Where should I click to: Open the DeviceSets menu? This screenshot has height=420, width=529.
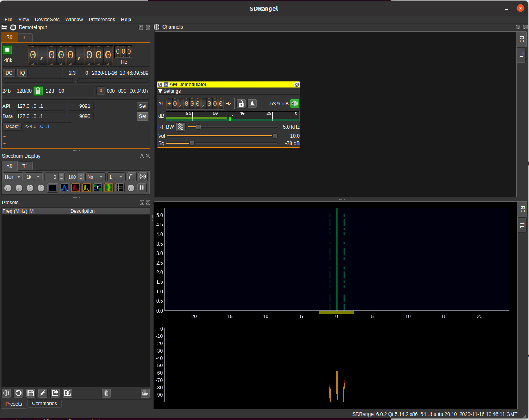(x=47, y=20)
